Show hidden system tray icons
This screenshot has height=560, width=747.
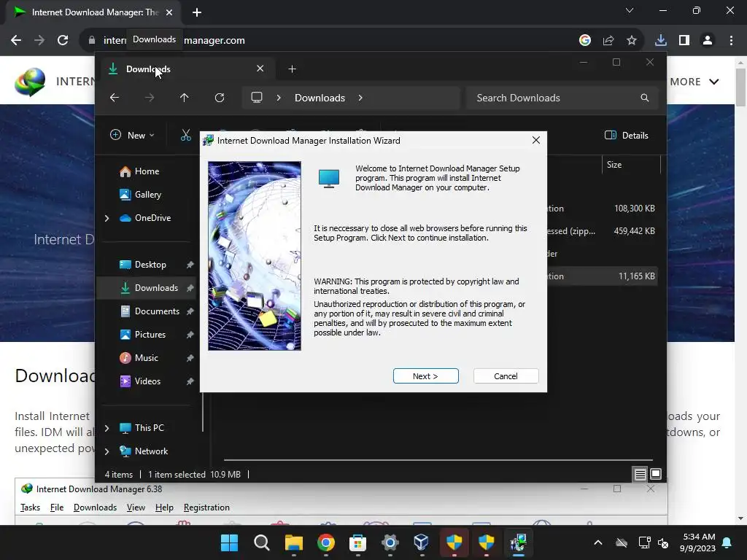point(598,542)
